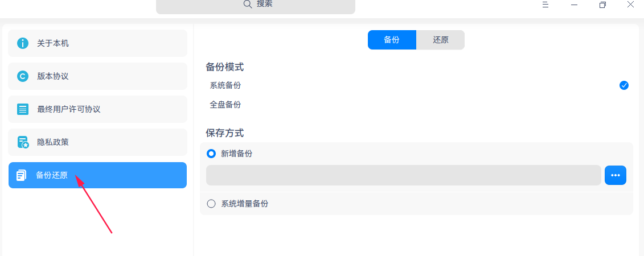Click the backup path input field
This screenshot has height=256, width=644.
click(x=403, y=175)
